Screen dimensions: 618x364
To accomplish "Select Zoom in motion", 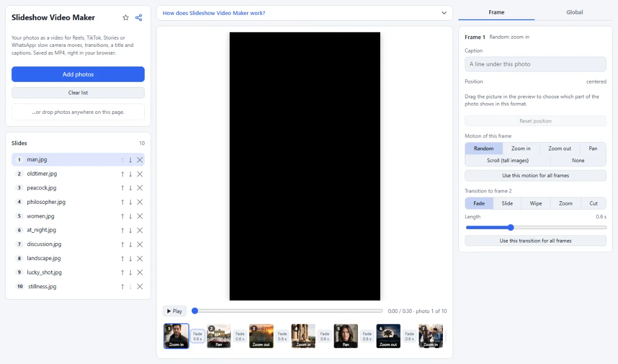I will coord(521,148).
